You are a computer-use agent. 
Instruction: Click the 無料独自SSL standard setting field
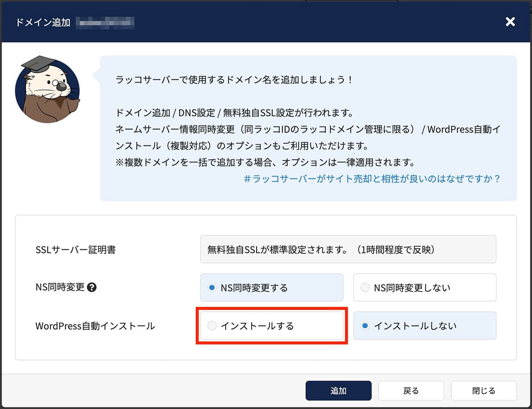coord(348,249)
